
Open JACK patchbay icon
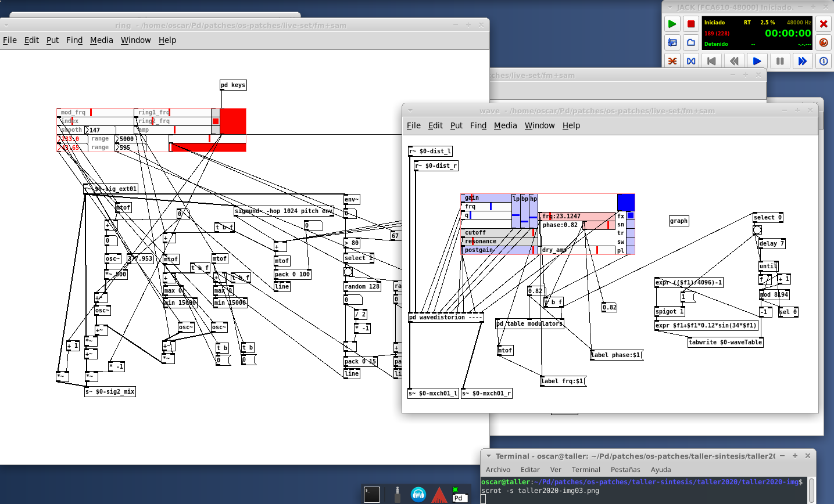(691, 61)
